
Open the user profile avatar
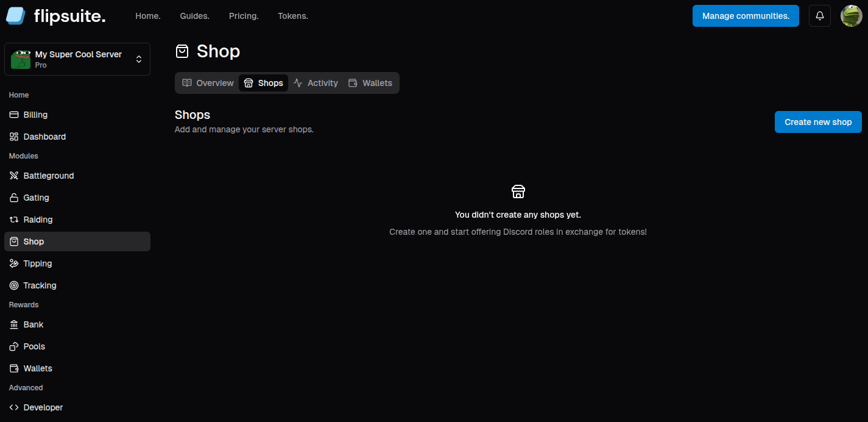click(851, 16)
